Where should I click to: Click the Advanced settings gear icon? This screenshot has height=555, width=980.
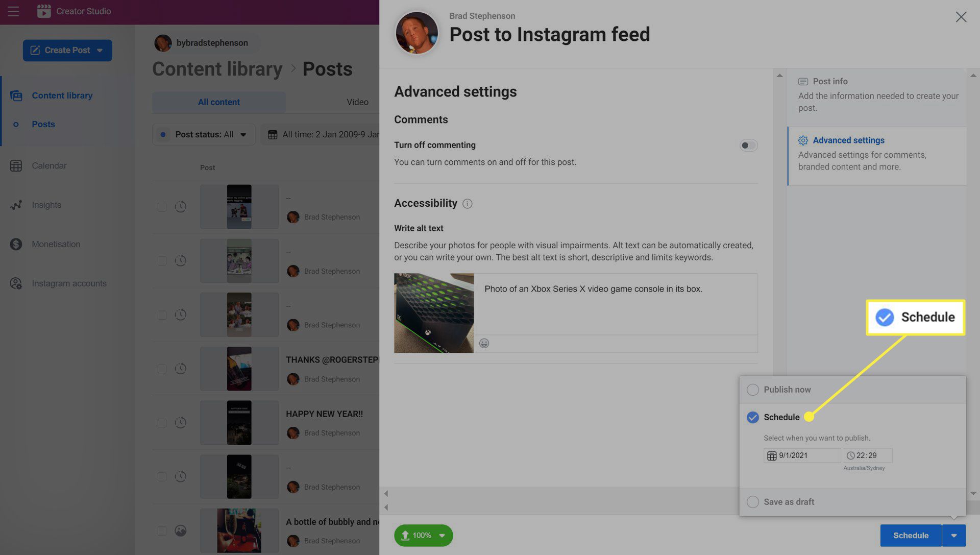point(802,140)
